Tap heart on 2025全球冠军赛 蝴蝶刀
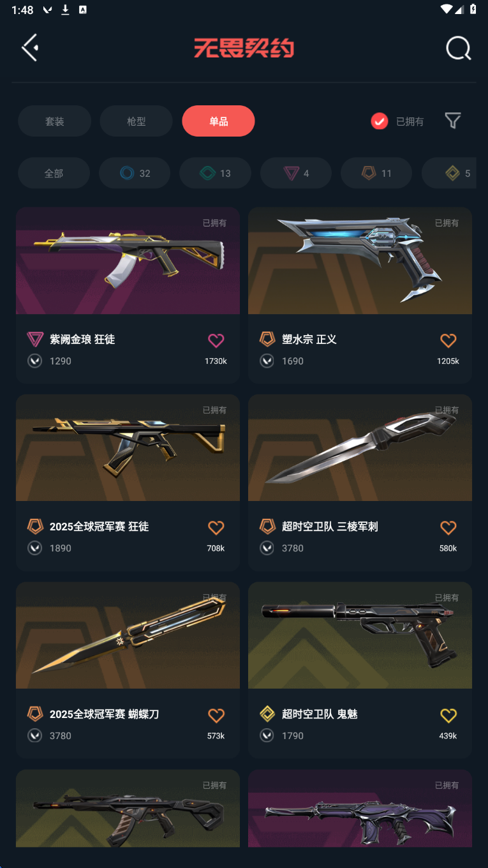This screenshot has height=868, width=488. pos(216,715)
